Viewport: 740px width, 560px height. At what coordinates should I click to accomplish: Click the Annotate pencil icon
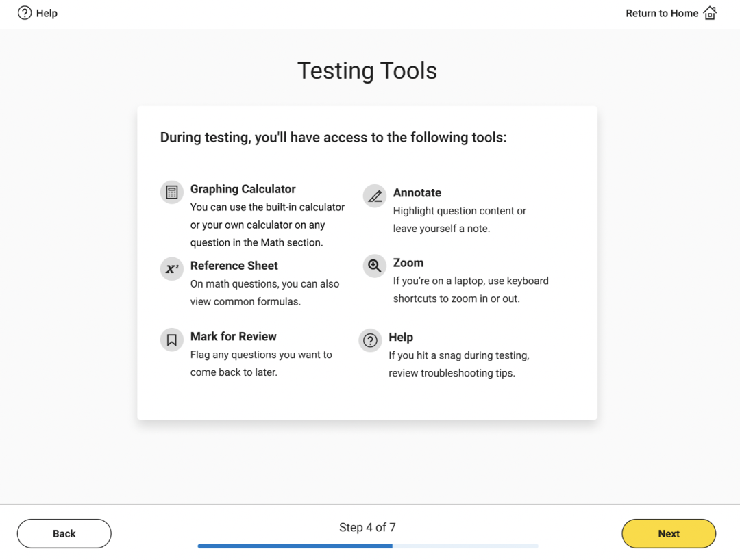(375, 196)
